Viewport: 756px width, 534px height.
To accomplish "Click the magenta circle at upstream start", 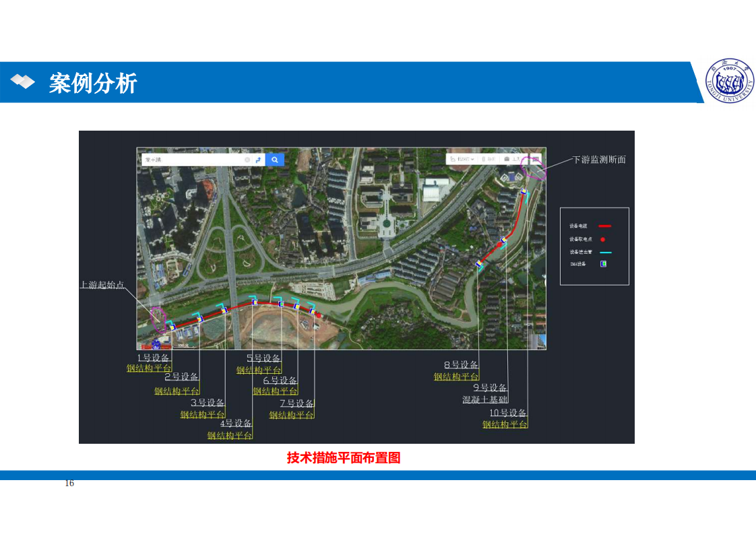I will point(158,318).
